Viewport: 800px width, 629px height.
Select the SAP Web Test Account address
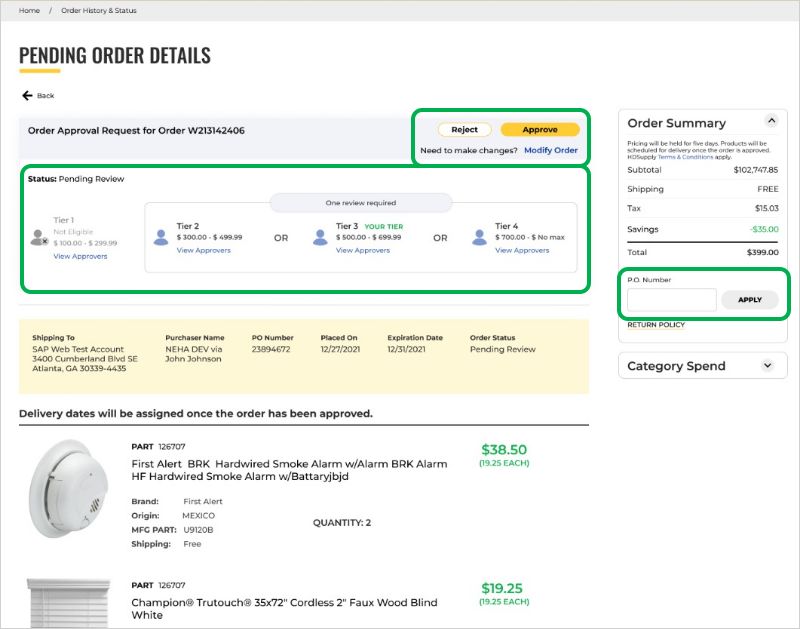(85, 359)
